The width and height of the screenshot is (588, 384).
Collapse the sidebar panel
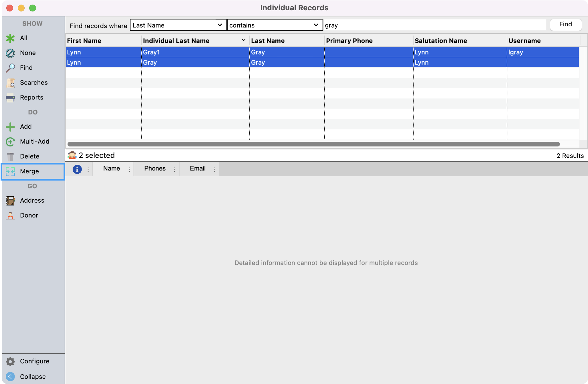(10, 377)
